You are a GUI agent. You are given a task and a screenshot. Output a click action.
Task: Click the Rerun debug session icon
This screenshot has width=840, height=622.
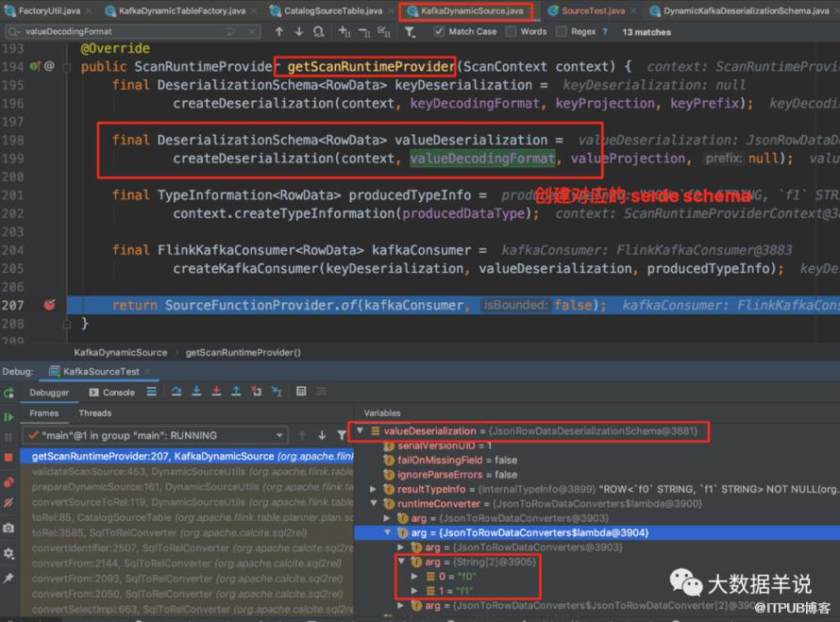coord(8,393)
